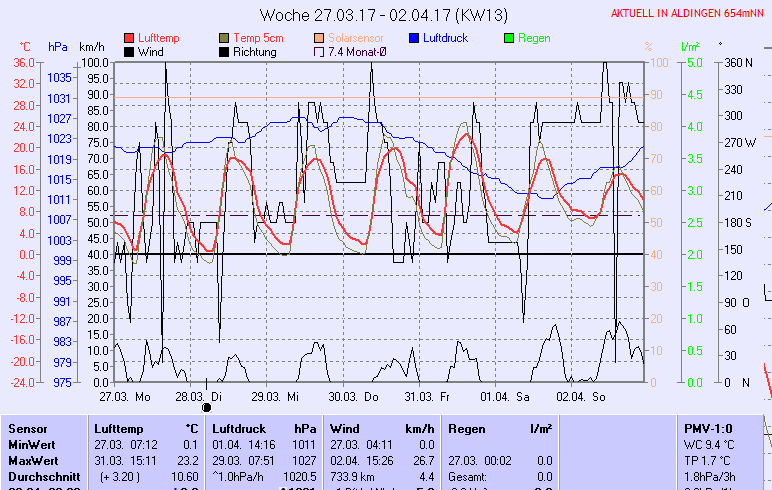The width and height of the screenshot is (772, 490).
Task: Click the AKTUELL IN ALDINGEN 654mNN text
Action: [x=689, y=14]
